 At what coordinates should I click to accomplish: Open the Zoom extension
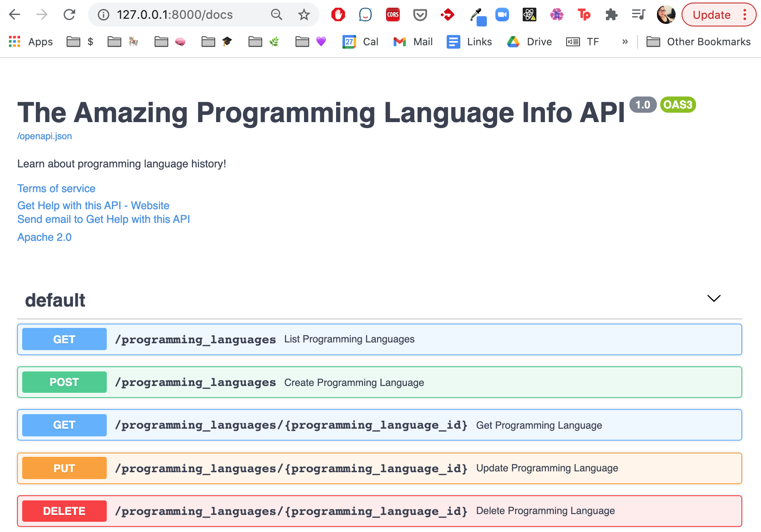(502, 15)
